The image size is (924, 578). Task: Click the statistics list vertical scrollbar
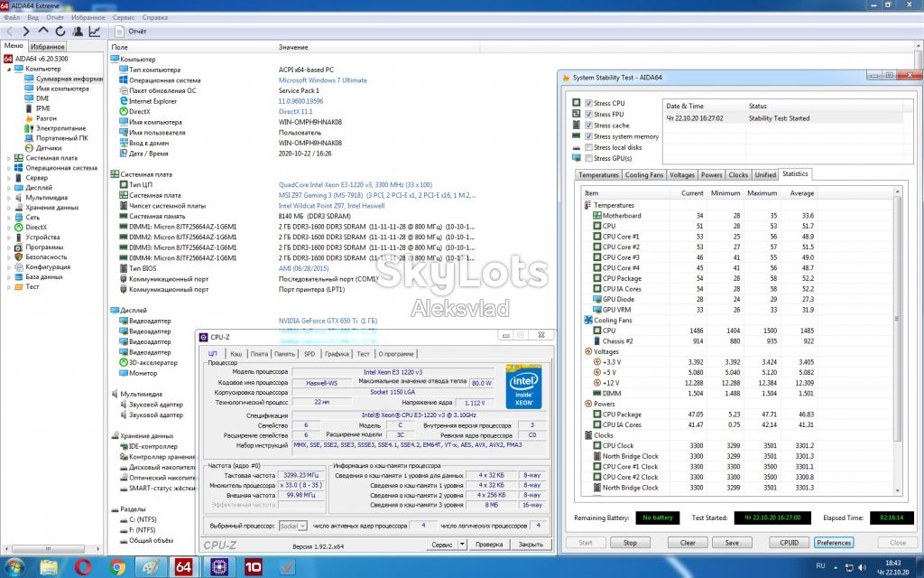pos(898,340)
